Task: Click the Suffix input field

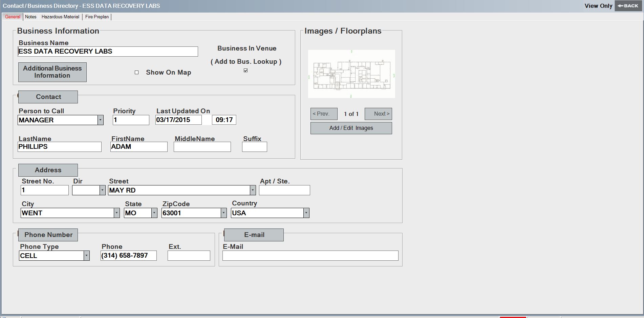Action: pyautogui.click(x=255, y=147)
